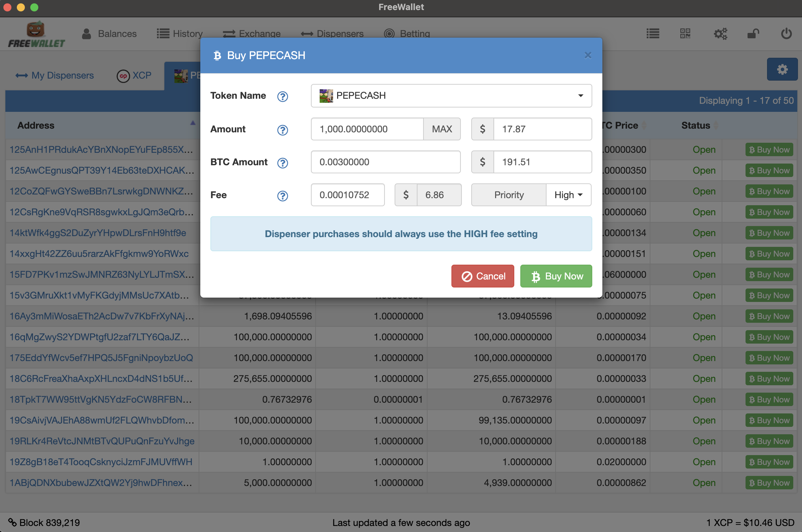Close the Buy PEPECASH dialog
The height and width of the screenshot is (532, 802).
[588, 55]
